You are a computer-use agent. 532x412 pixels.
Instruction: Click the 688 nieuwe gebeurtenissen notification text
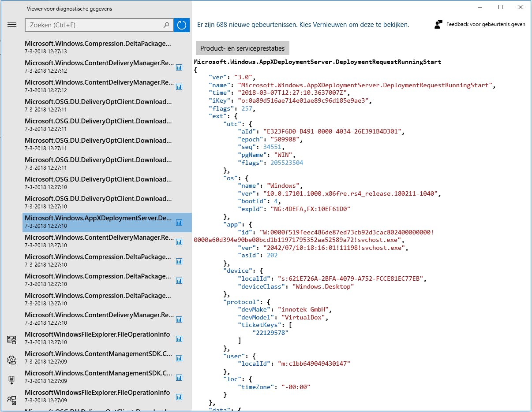(x=303, y=25)
